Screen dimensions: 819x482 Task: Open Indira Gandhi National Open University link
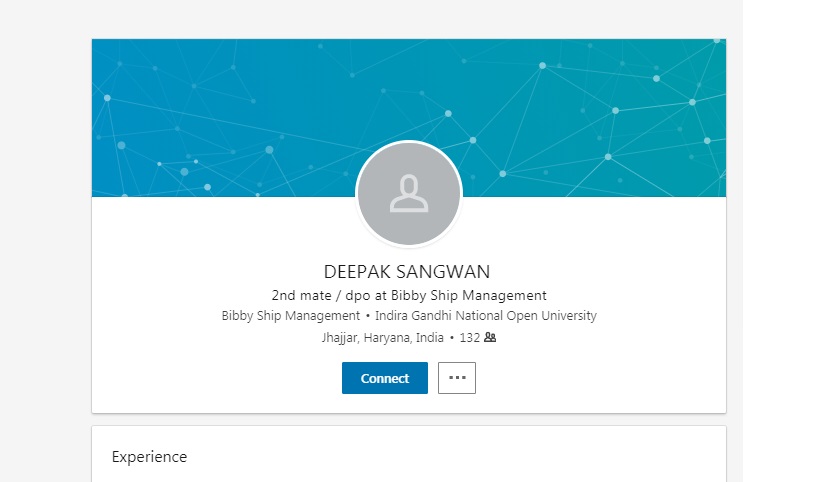486,316
